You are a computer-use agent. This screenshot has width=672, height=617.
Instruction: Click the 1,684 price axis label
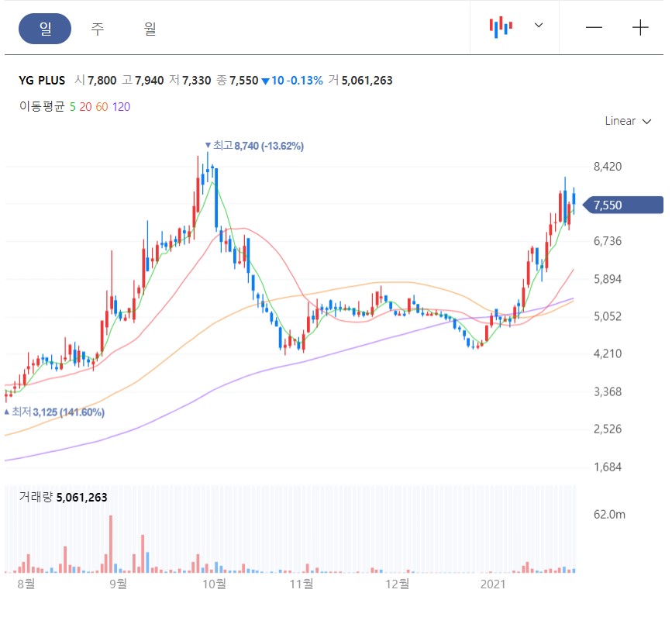(x=608, y=467)
